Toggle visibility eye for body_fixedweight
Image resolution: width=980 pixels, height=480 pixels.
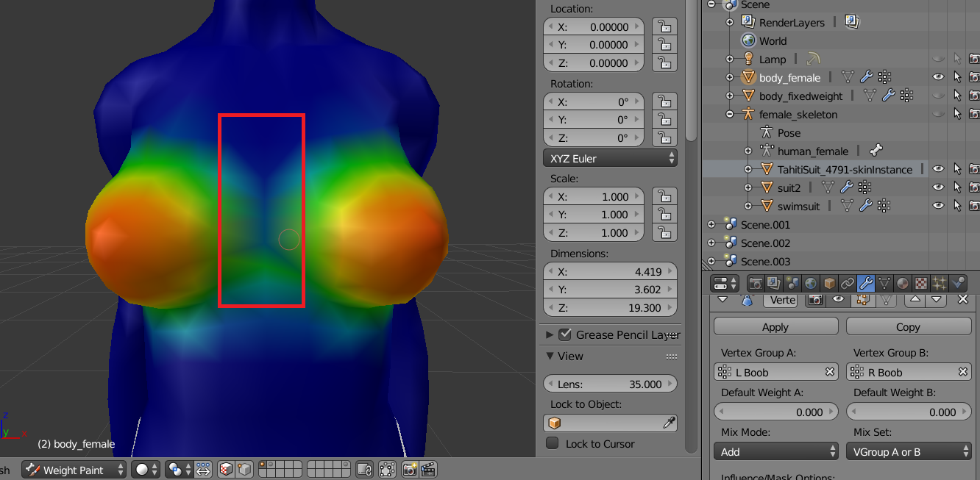(938, 96)
